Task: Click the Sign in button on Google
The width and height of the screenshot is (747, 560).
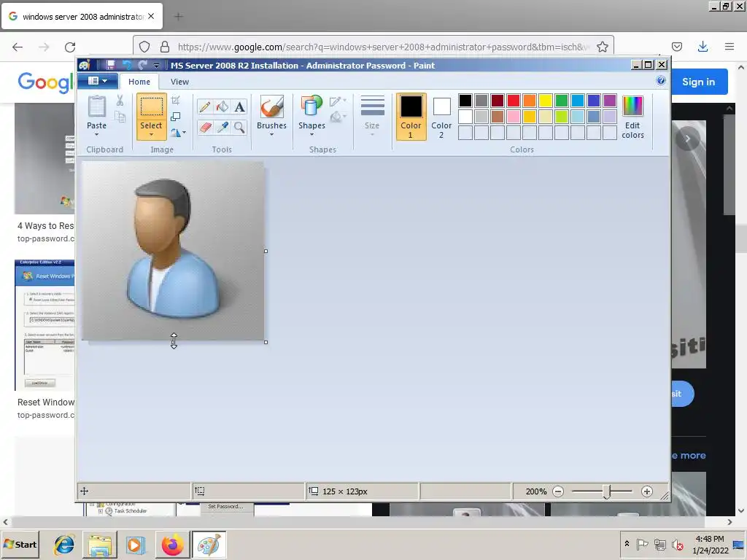Action: coord(699,82)
